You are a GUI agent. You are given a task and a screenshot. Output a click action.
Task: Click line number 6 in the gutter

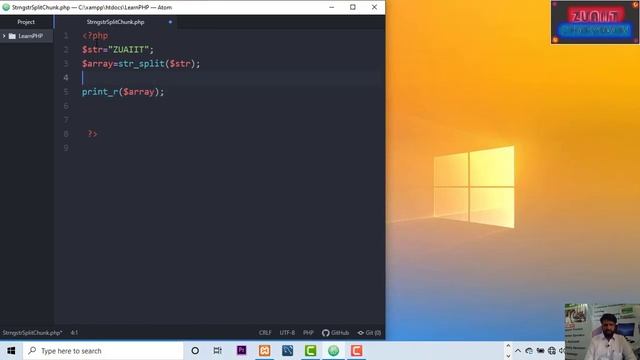click(x=66, y=106)
